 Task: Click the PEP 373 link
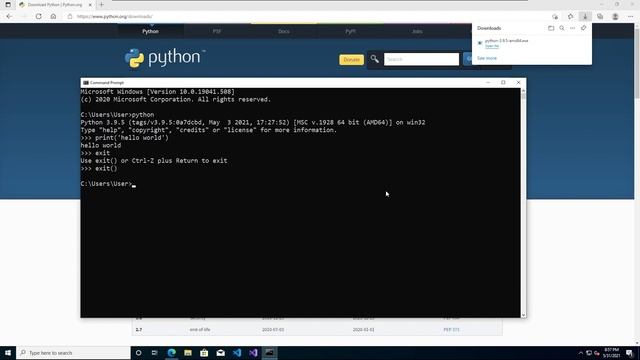[x=451, y=329]
